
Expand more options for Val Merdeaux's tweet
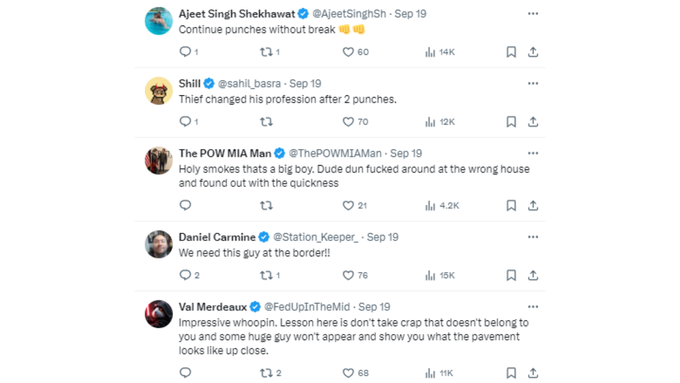533,307
